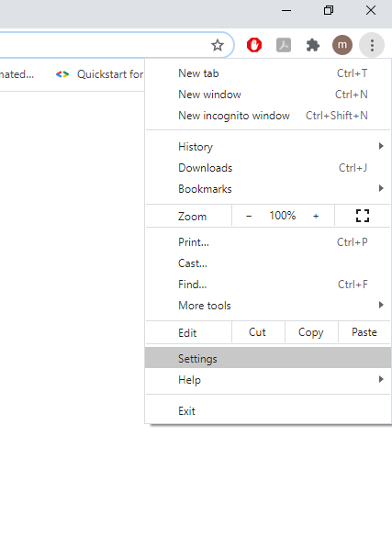Screen dimensions: 392x559
Task: Open the profile avatar labeled m
Action: pos(342,45)
